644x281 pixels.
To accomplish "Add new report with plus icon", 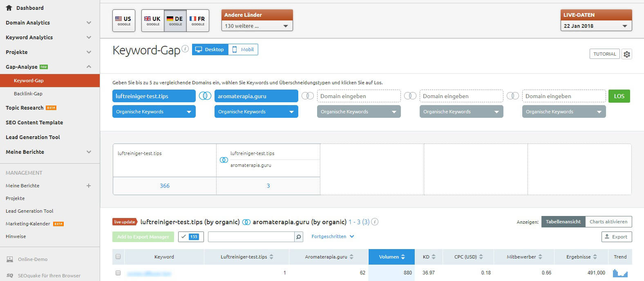I will (89, 186).
